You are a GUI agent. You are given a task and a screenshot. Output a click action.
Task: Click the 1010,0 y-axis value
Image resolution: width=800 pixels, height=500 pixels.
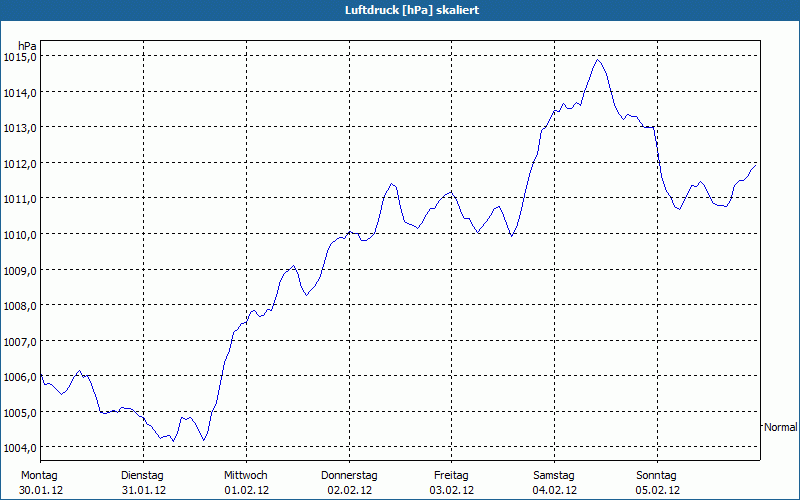click(x=19, y=235)
